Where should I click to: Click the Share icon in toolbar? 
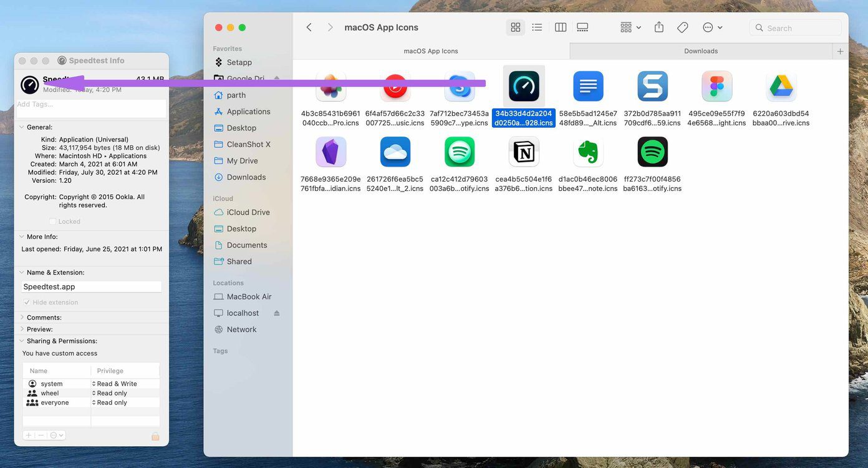659,27
